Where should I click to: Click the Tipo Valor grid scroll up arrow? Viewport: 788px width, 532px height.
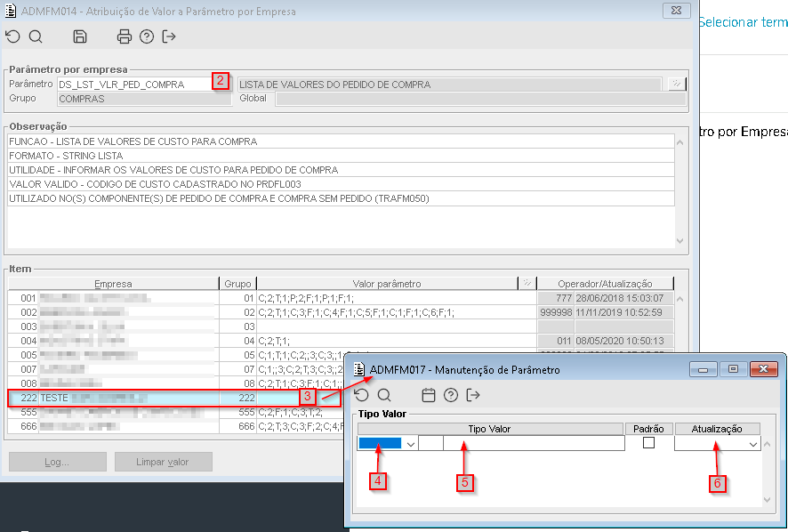click(767, 444)
